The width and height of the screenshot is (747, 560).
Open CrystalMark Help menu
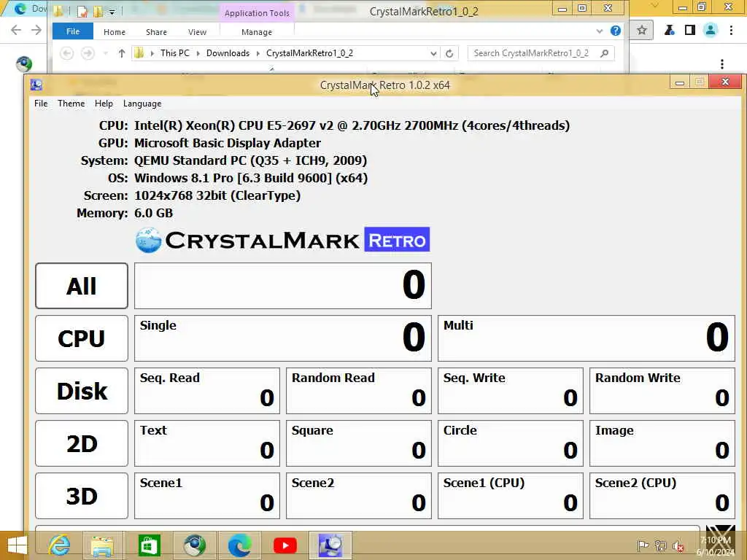104,104
